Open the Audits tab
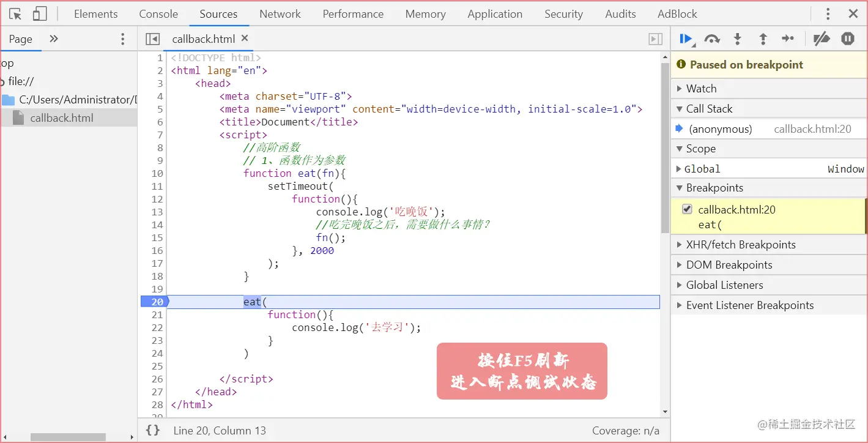Image resolution: width=868 pixels, height=443 pixels. [620, 13]
